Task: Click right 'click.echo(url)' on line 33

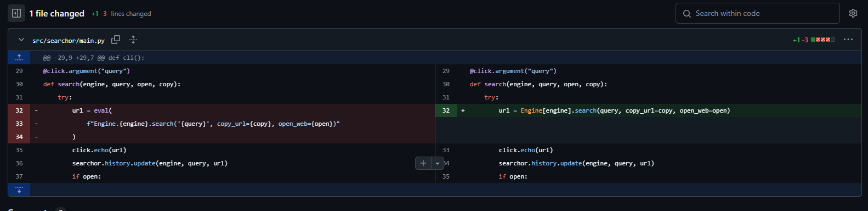Action: point(526,150)
